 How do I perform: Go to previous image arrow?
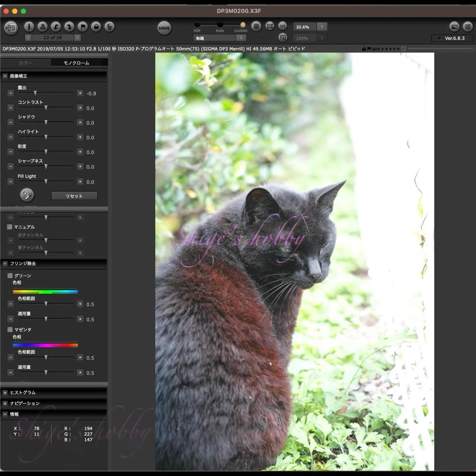coord(28,38)
